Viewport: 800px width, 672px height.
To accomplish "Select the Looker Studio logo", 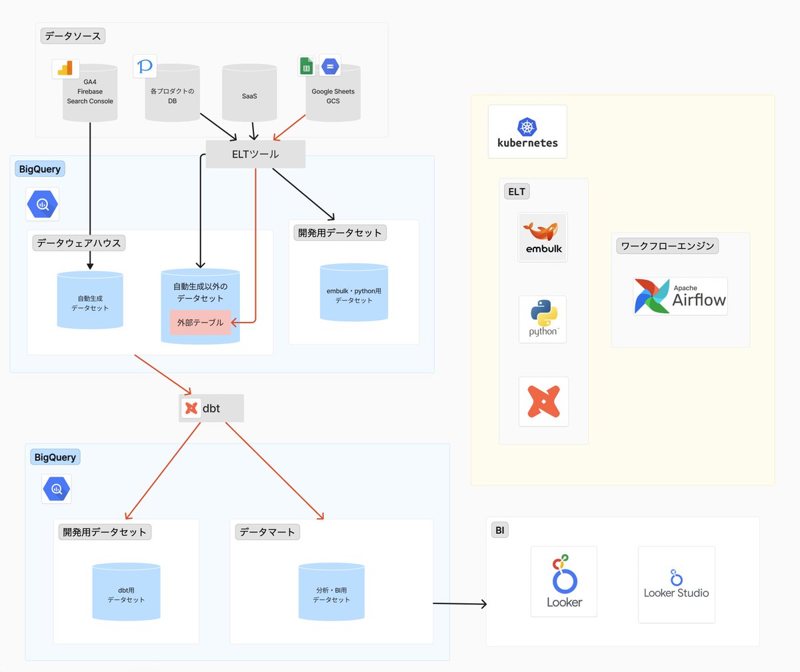I will pyautogui.click(x=677, y=585).
